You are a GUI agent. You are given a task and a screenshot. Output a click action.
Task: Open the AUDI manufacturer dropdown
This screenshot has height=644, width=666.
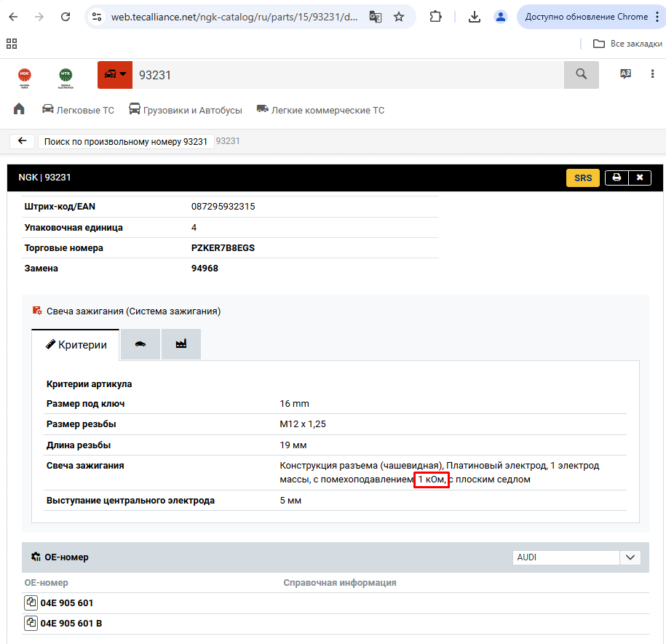[x=566, y=557]
